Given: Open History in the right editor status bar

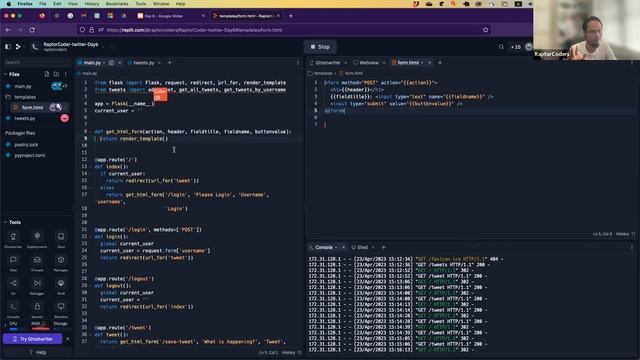Looking at the screenshot, I should (622, 234).
